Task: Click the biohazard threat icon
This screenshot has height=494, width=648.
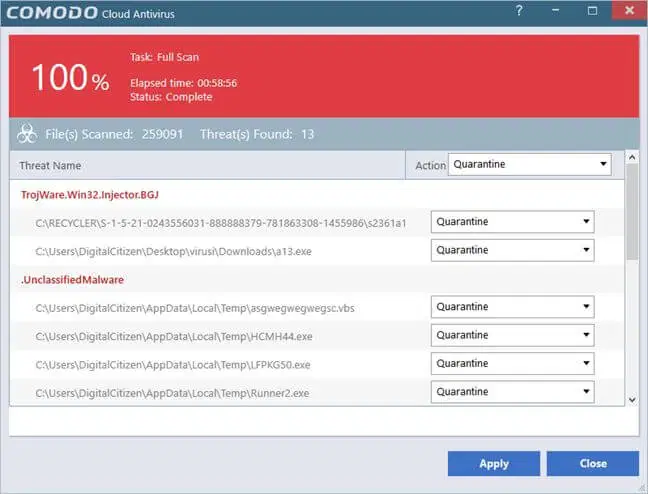Action: [27, 134]
